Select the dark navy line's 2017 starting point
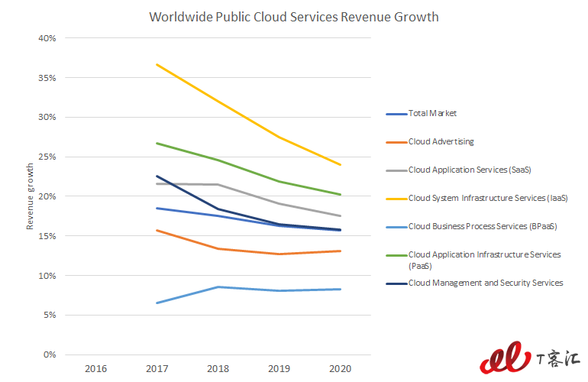This screenshot has width=588, height=382. [157, 176]
